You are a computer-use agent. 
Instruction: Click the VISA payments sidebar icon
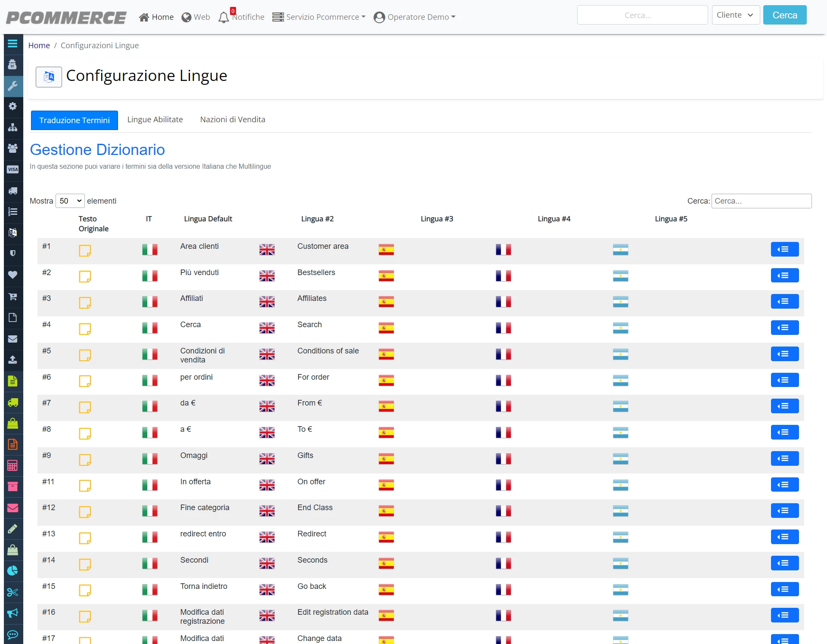coord(12,169)
